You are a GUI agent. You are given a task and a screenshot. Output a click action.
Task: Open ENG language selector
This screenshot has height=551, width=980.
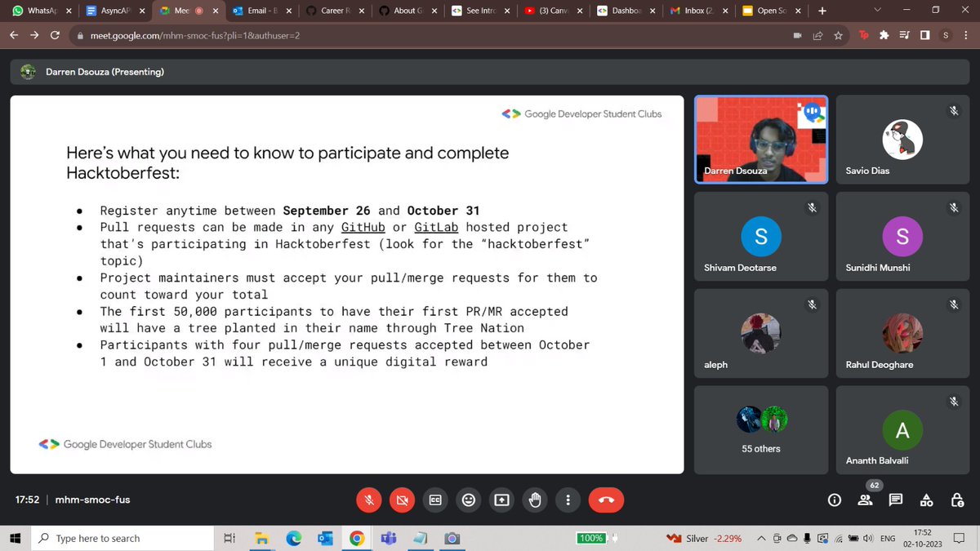tap(887, 539)
